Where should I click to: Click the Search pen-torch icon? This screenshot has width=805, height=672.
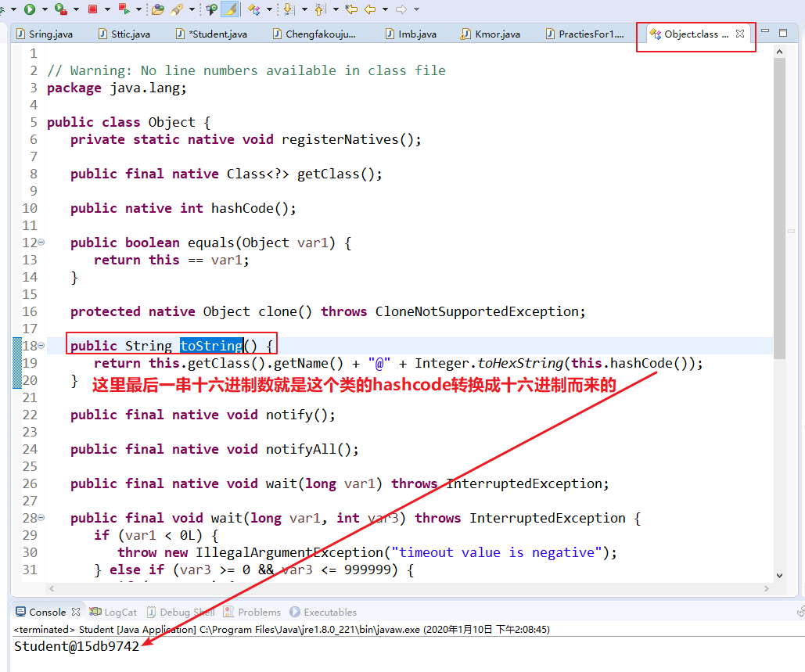point(177,9)
